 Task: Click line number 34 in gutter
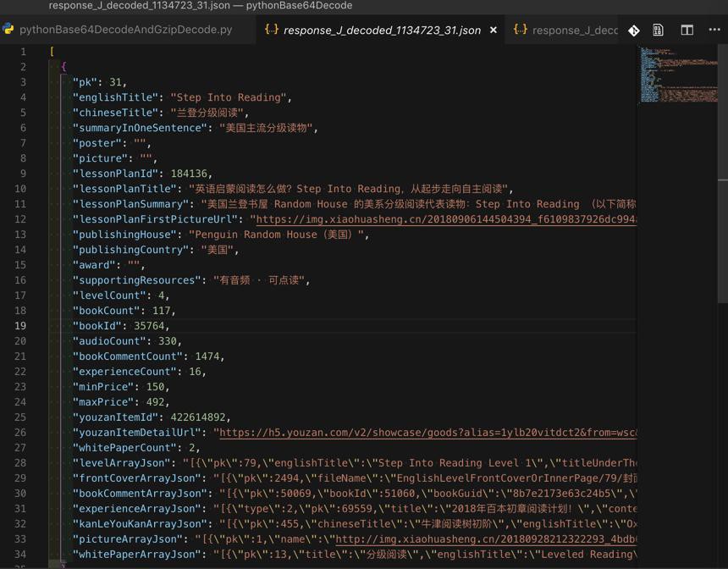[20, 555]
